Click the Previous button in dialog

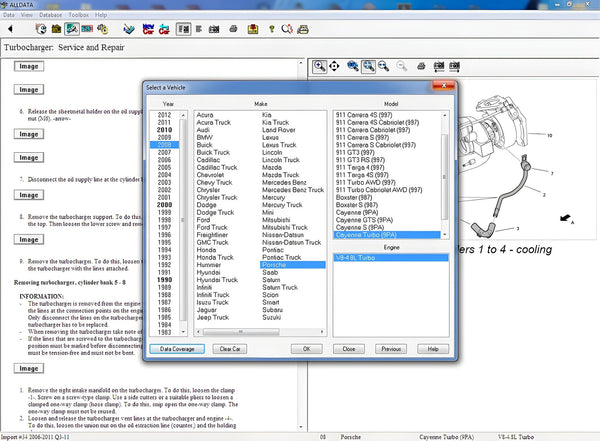(391, 349)
